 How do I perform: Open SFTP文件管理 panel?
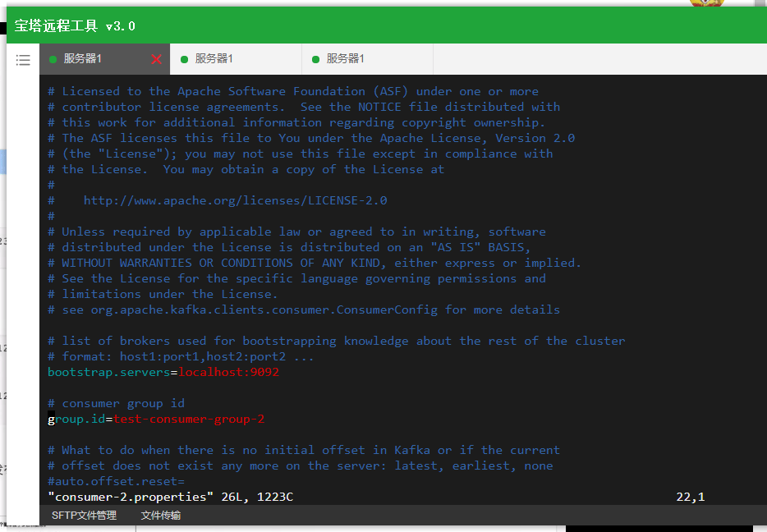pos(84,516)
